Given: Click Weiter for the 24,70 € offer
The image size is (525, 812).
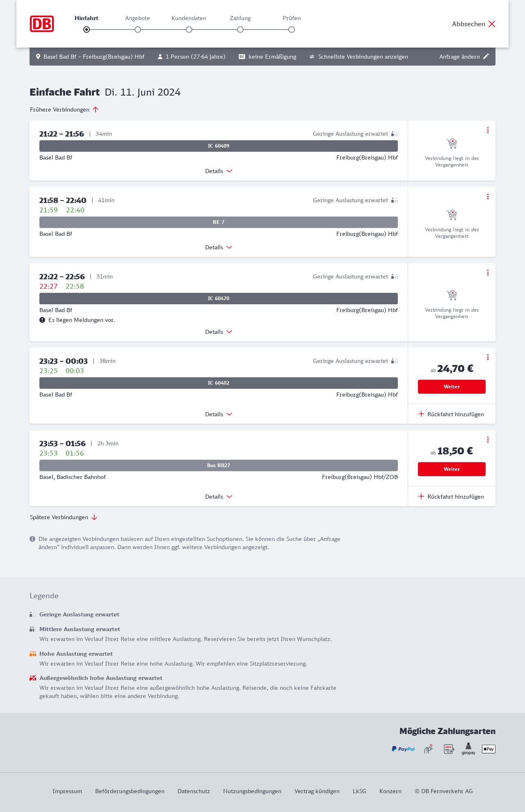Looking at the screenshot, I should coord(452,387).
